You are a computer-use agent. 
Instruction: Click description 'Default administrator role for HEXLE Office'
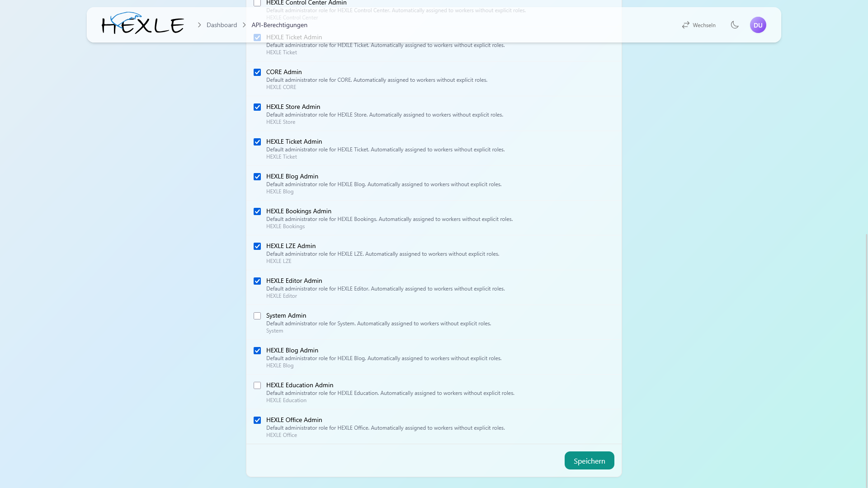[x=385, y=428]
